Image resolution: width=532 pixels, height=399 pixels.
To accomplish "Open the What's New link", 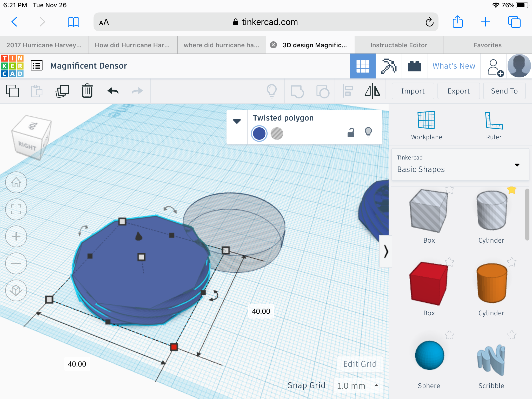I will 454,66.
